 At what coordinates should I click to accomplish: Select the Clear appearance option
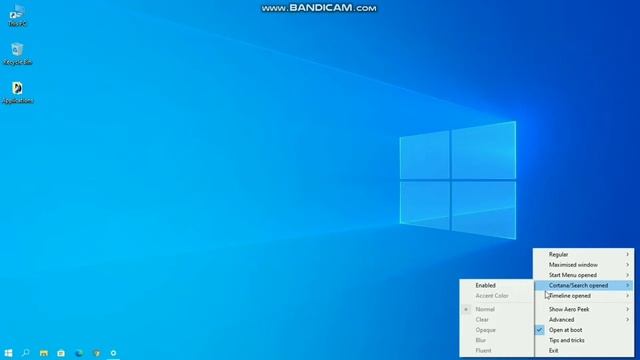[496, 320]
